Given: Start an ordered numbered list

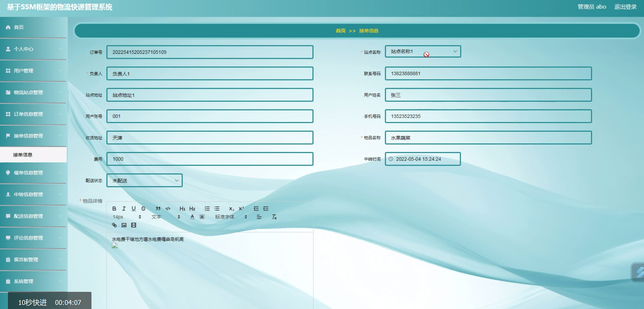Looking at the screenshot, I should (207, 209).
